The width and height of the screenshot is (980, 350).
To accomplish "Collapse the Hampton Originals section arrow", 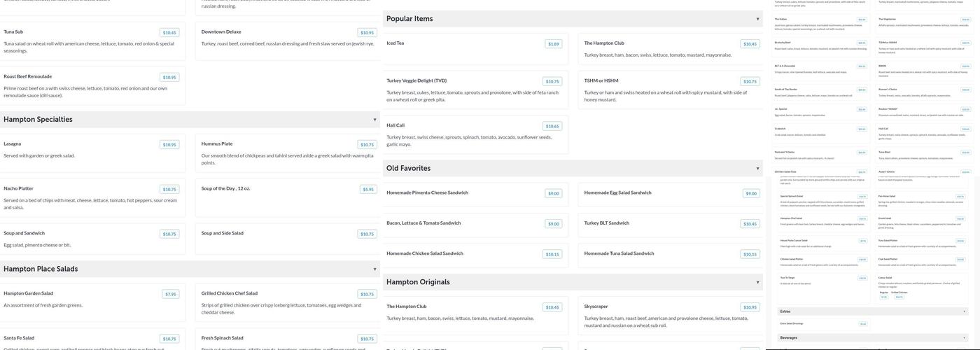I will click(757, 282).
